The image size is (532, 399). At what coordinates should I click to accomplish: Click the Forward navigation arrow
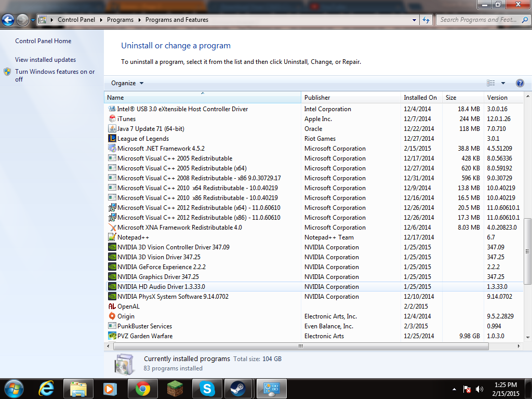(23, 20)
